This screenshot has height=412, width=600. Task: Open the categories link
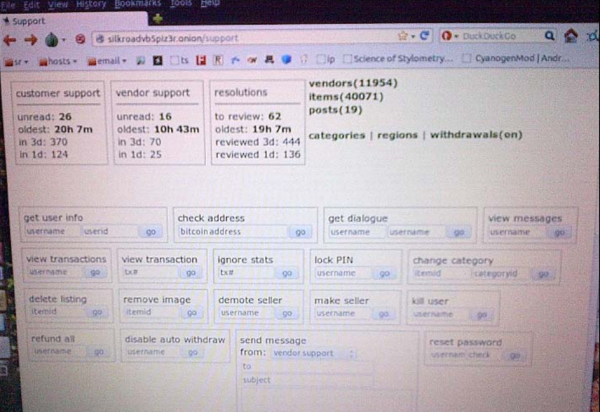(337, 135)
